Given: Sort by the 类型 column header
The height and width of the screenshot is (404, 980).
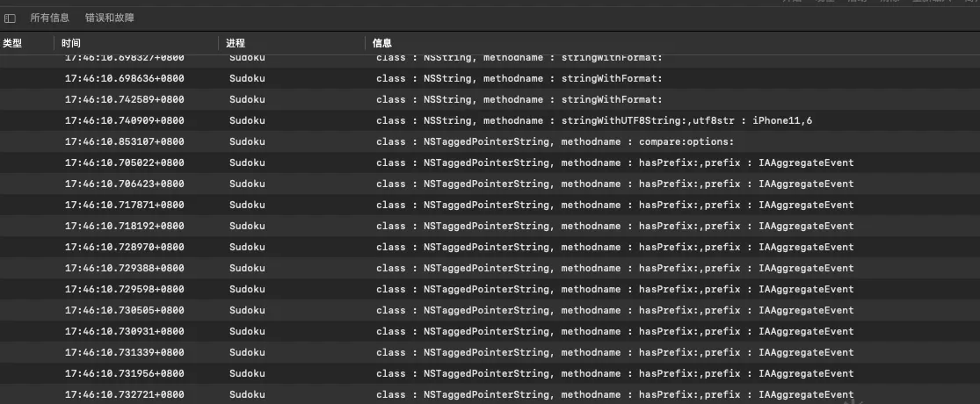Looking at the screenshot, I should tap(12, 43).
